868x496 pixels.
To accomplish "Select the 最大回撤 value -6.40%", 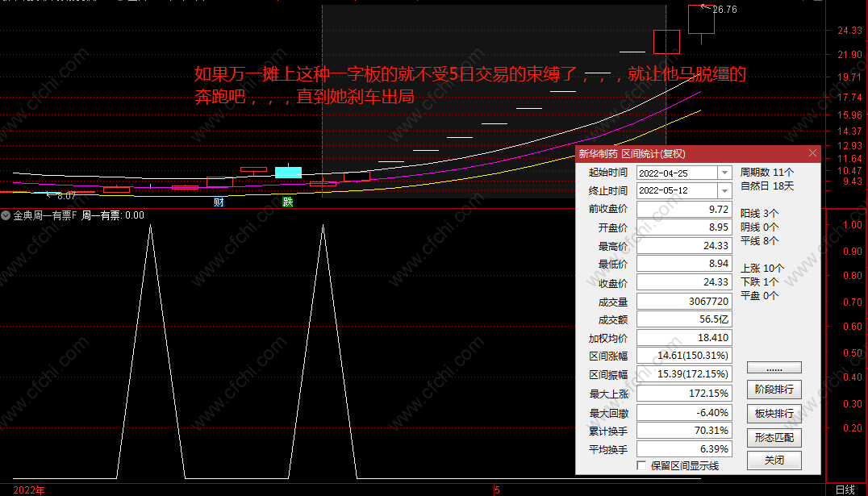I will pos(684,412).
